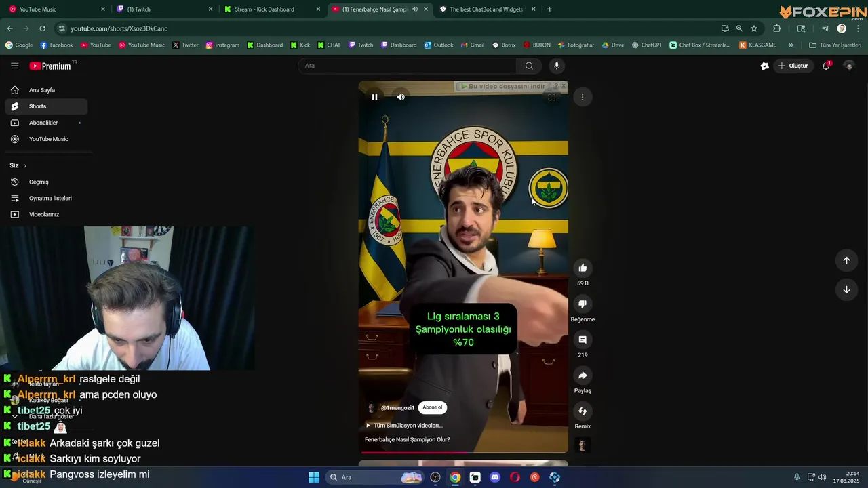This screenshot has height=488, width=868.
Task: Switch to The best ChatBot and Widgets tab
Action: point(487,9)
